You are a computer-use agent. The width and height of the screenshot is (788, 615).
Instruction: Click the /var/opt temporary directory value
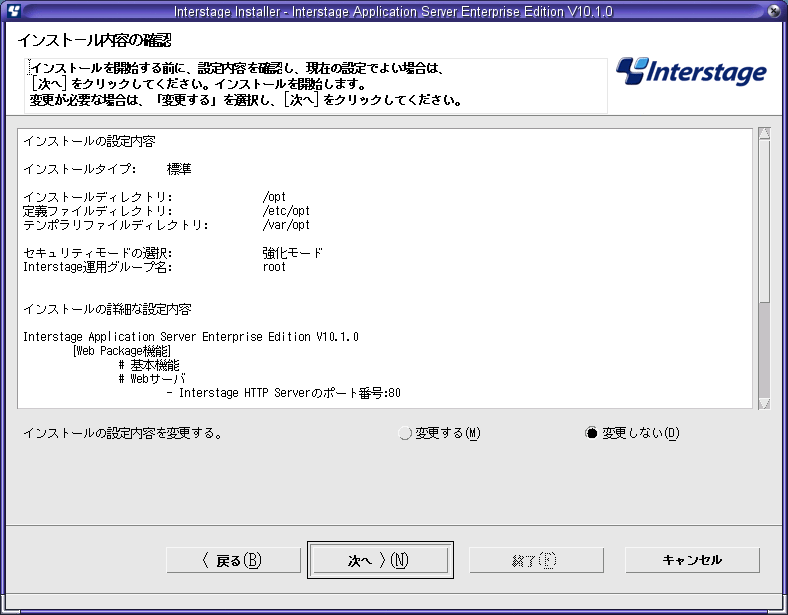pyautogui.click(x=286, y=225)
